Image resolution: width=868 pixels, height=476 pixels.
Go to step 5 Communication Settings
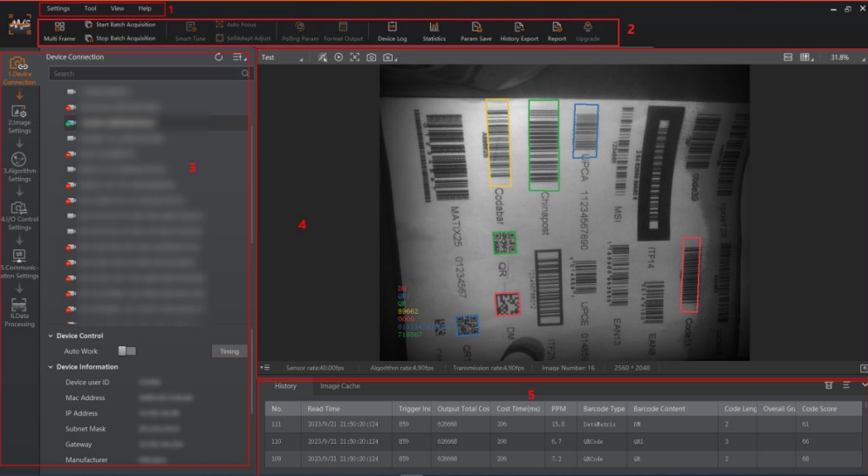click(19, 264)
